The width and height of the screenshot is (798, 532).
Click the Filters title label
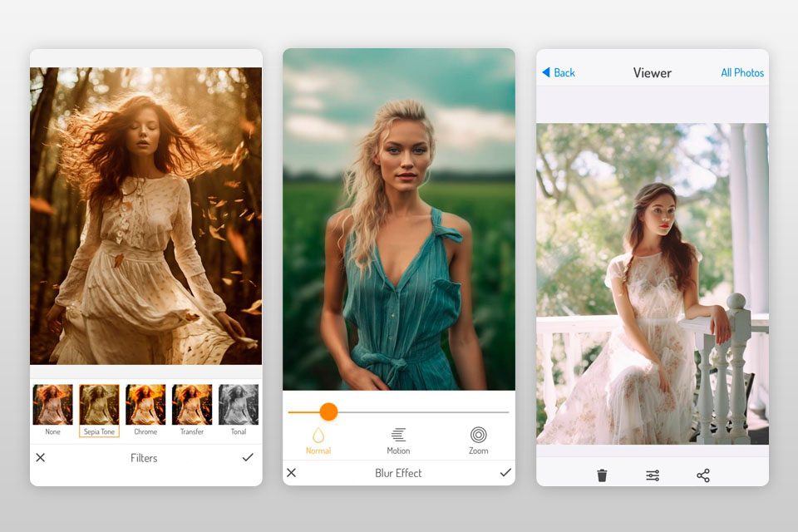click(x=144, y=458)
